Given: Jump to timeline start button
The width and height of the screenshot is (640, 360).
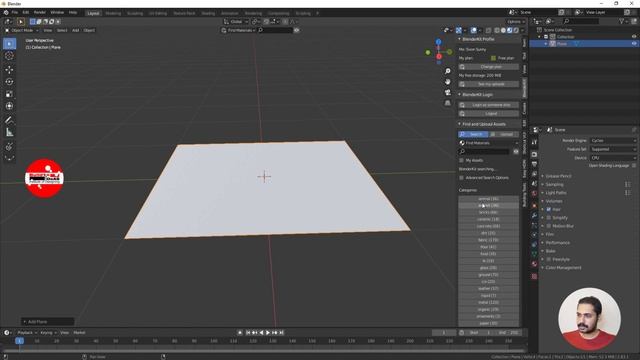Looking at the screenshot, I should click(x=248, y=333).
